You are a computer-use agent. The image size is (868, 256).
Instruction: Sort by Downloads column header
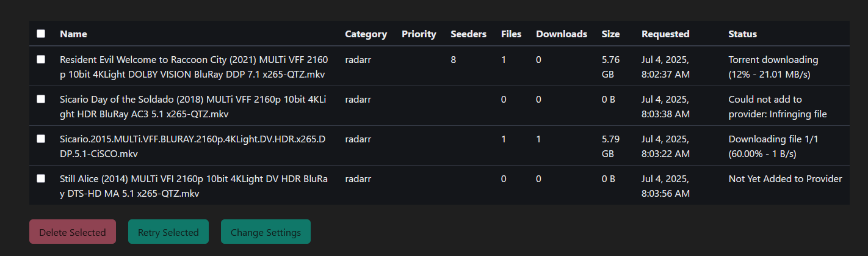(x=562, y=34)
